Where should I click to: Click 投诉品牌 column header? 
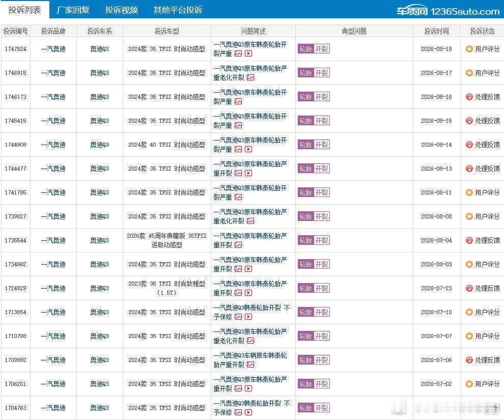pos(53,31)
